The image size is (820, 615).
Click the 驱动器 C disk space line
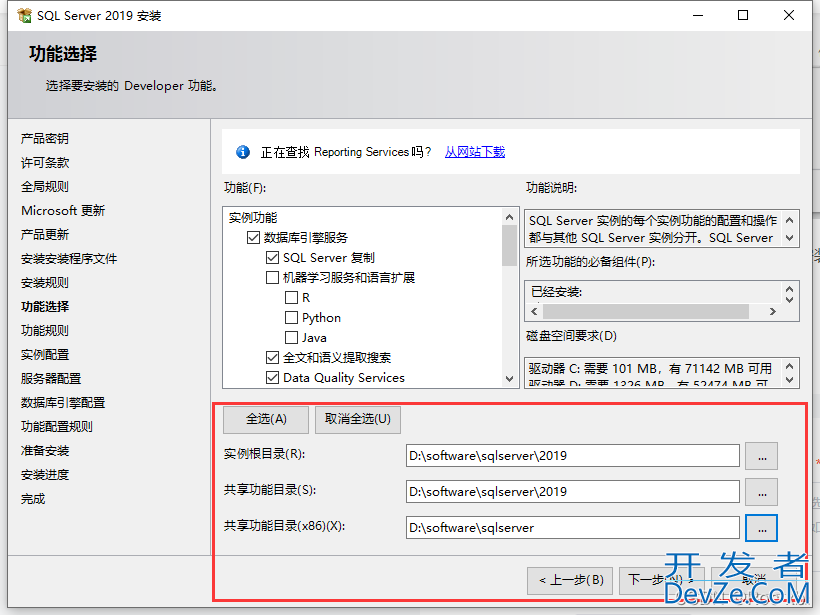point(650,369)
